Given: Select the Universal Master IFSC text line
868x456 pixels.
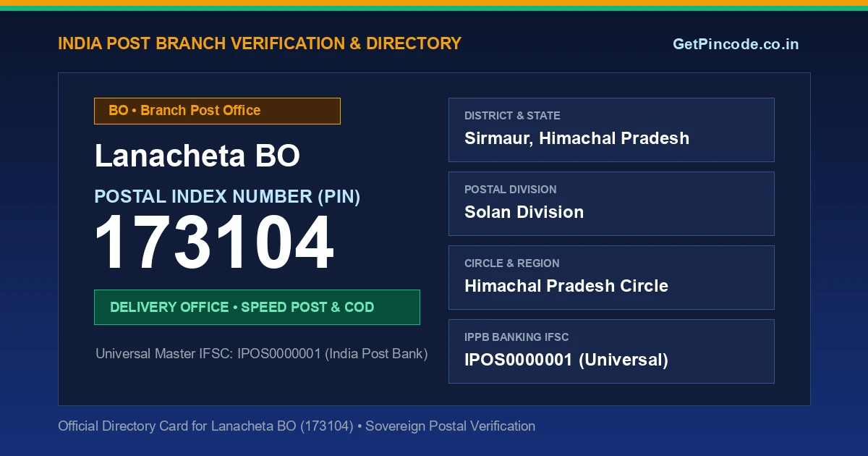Looking at the screenshot, I should point(262,354).
